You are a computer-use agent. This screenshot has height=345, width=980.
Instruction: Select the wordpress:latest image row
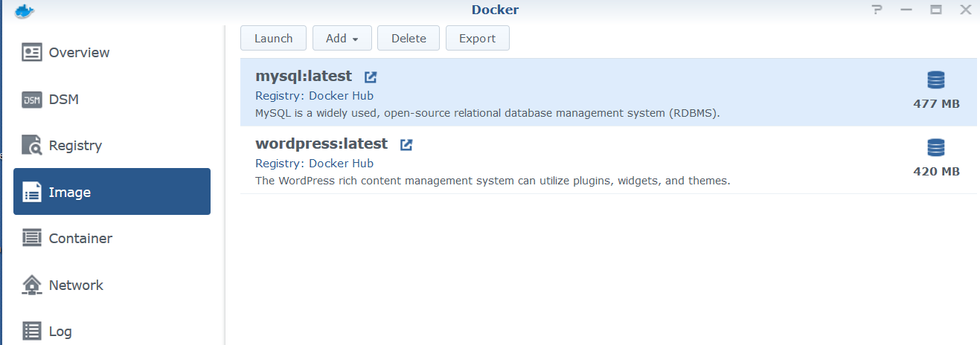tap(609, 160)
